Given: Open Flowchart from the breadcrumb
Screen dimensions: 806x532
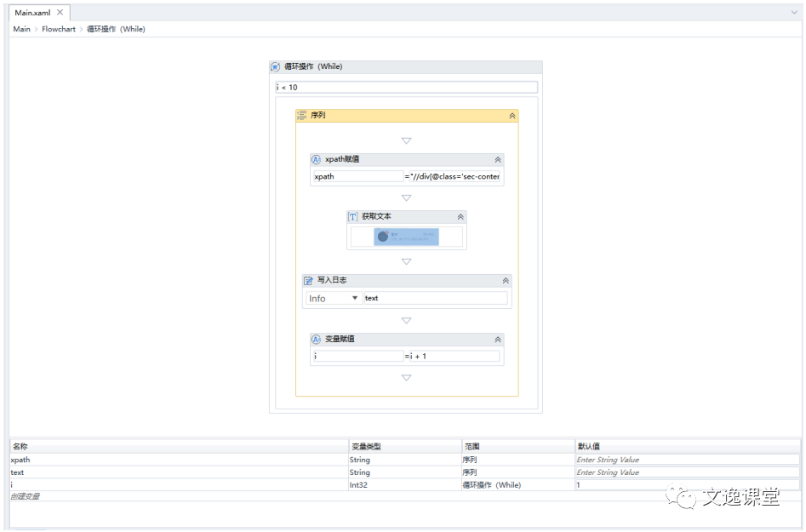Looking at the screenshot, I should pos(58,28).
